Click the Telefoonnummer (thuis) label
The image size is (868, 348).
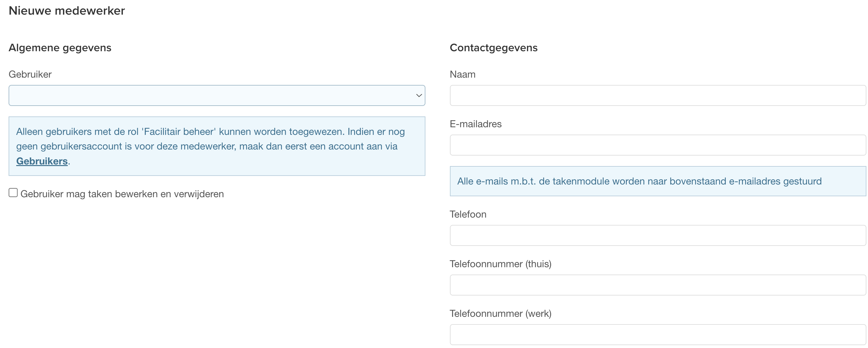pos(501,264)
